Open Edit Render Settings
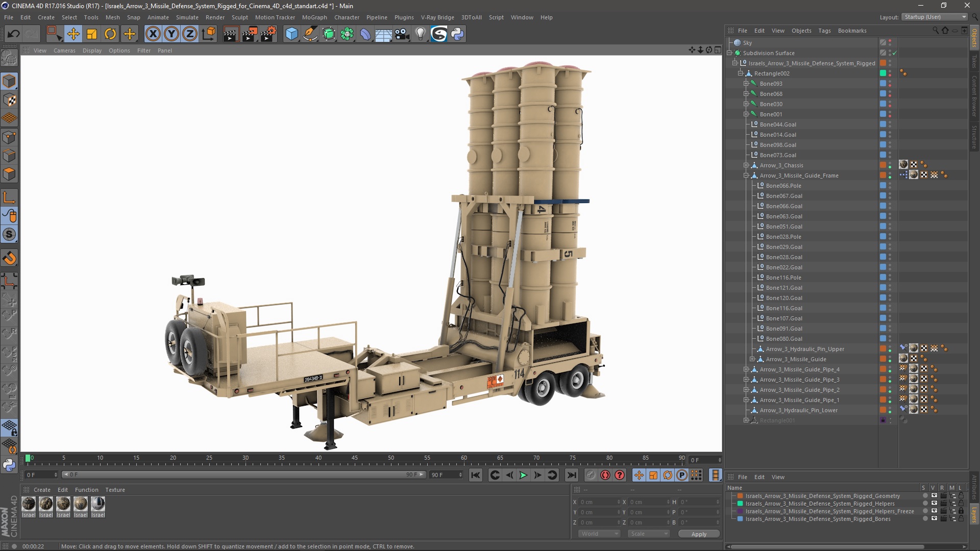The height and width of the screenshot is (551, 980). (268, 34)
